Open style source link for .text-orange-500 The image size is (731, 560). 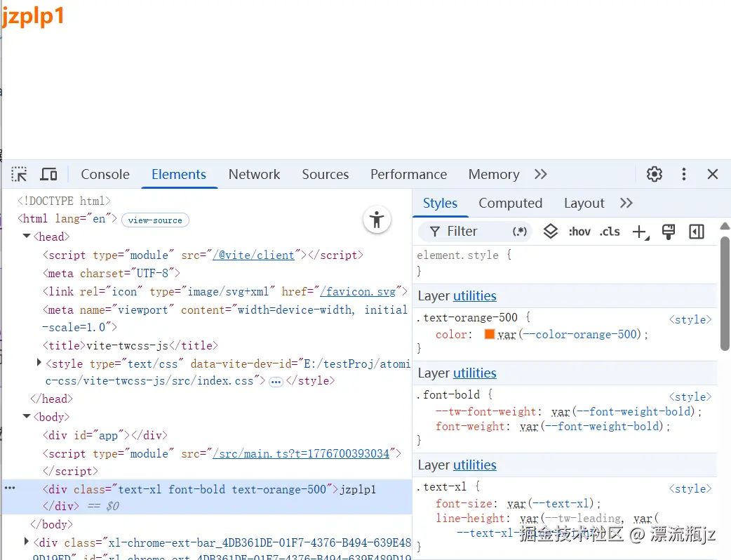click(x=690, y=320)
